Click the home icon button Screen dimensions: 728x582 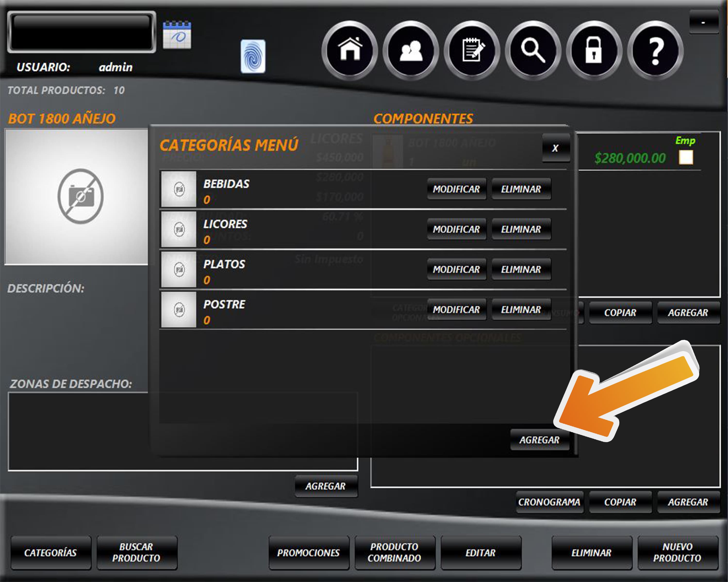coord(350,51)
